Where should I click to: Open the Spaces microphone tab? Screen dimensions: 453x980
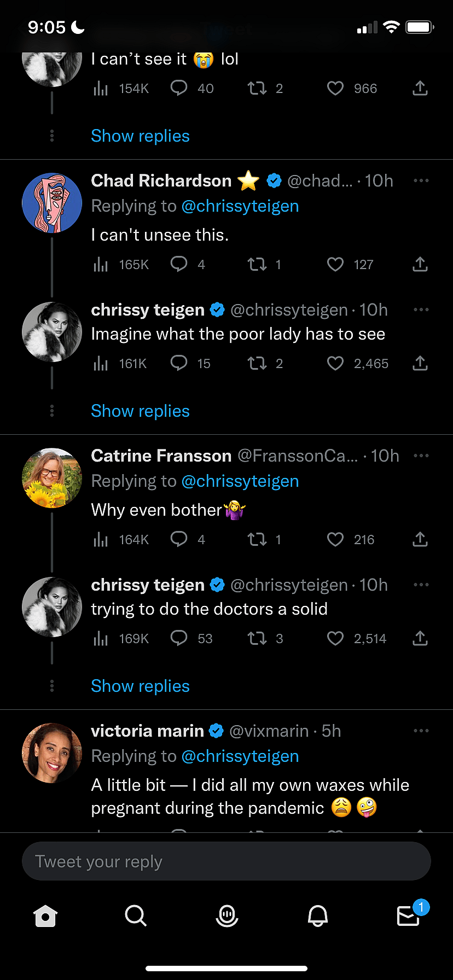pyautogui.click(x=226, y=915)
